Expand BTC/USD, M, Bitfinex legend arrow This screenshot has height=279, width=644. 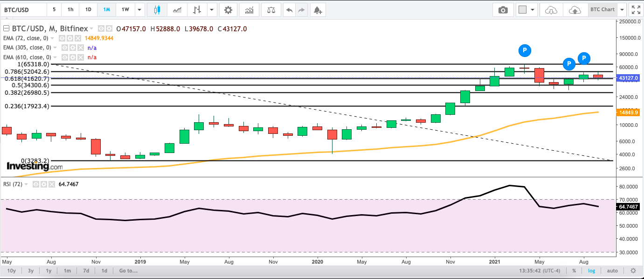click(x=91, y=29)
